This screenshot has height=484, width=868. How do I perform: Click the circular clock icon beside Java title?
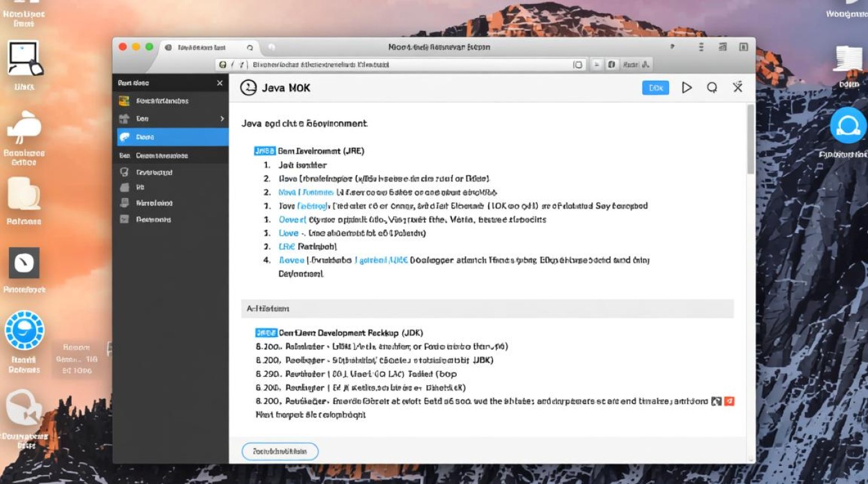coord(248,88)
